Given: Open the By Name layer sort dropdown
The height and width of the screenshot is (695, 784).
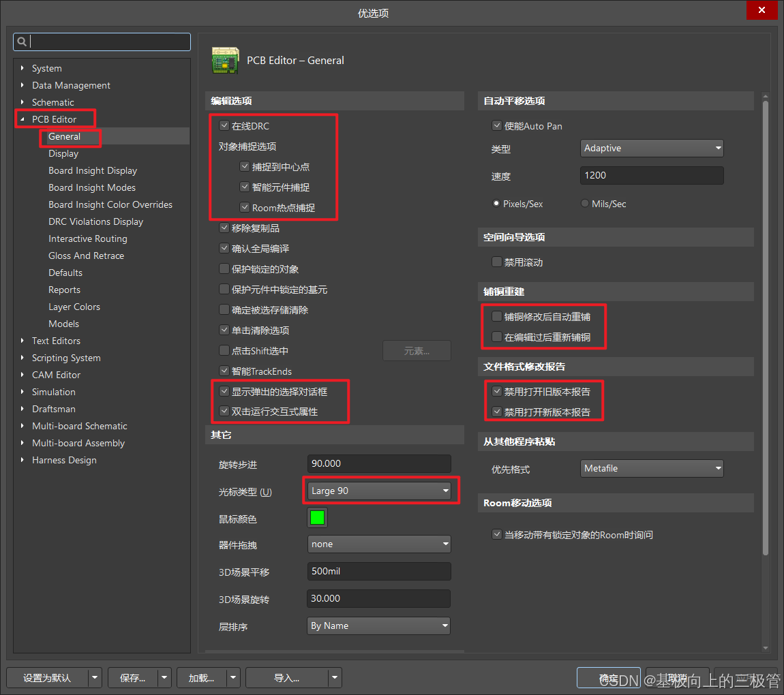Looking at the screenshot, I should pos(379,625).
